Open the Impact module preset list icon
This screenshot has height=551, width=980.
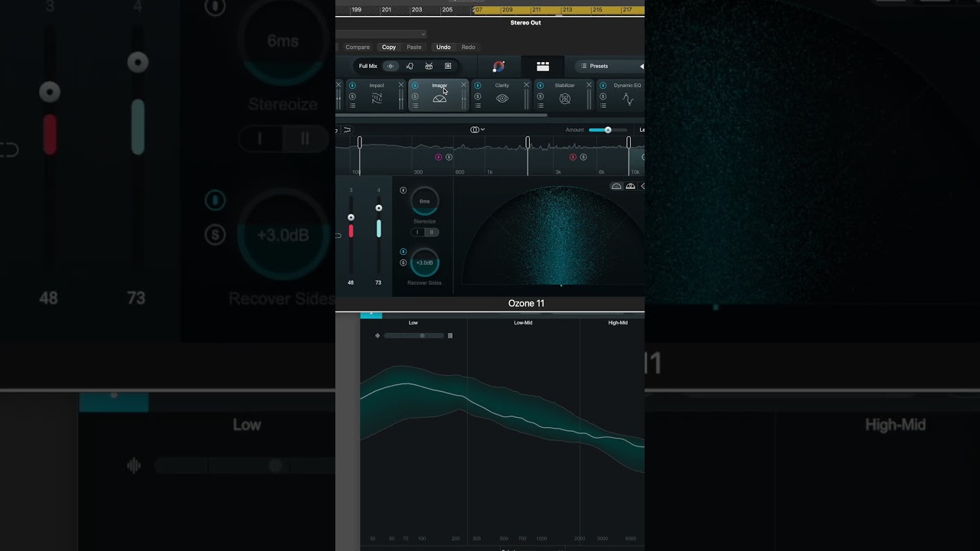(x=352, y=106)
